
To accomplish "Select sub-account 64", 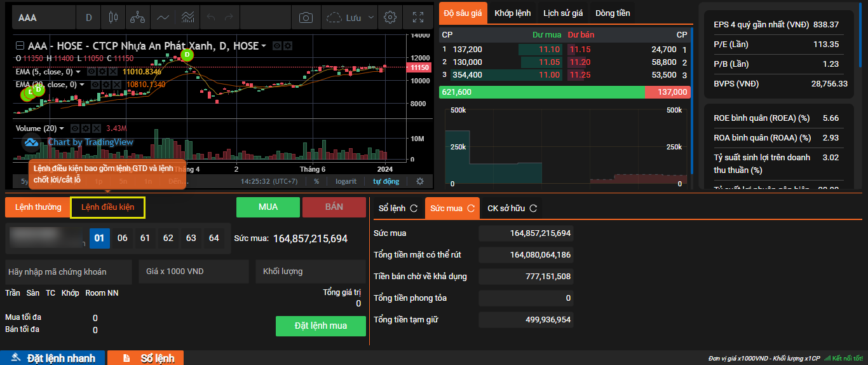I will click(214, 238).
